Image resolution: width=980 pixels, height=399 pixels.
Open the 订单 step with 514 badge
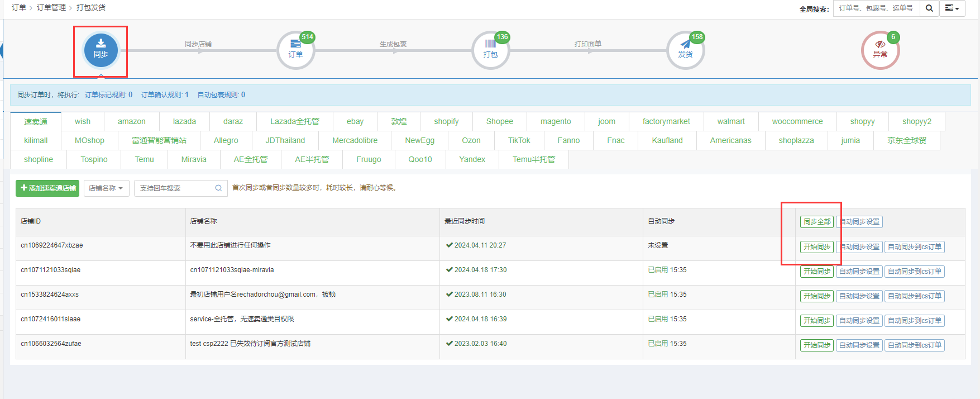click(295, 50)
